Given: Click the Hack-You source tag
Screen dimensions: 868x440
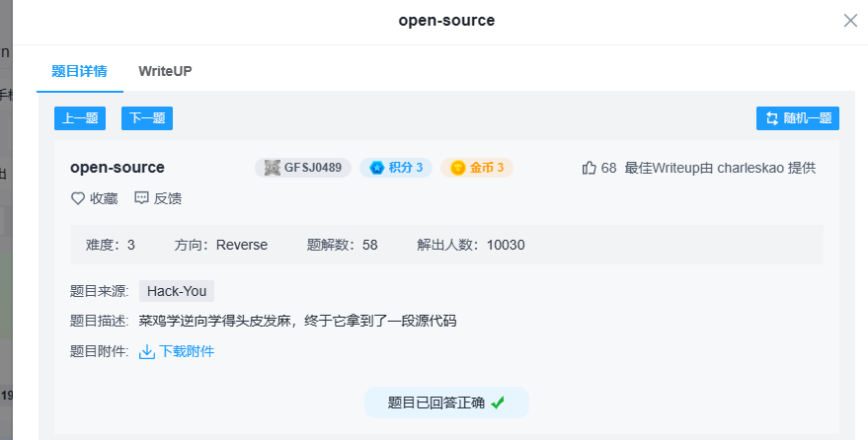Looking at the screenshot, I should click(177, 291).
